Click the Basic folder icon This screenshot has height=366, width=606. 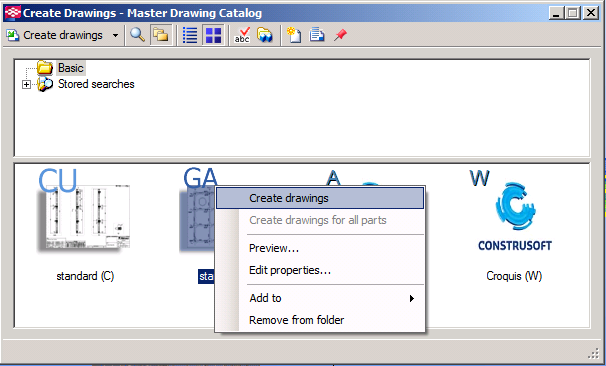pos(45,68)
